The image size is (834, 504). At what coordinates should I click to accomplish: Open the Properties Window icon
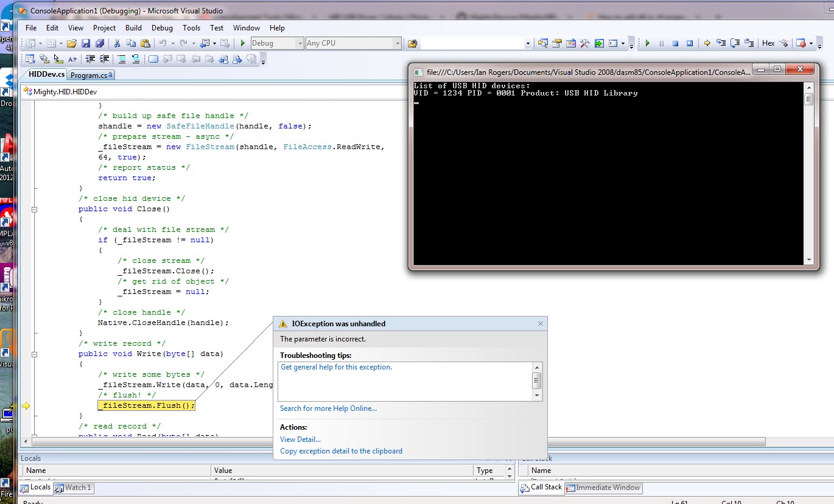[557, 43]
